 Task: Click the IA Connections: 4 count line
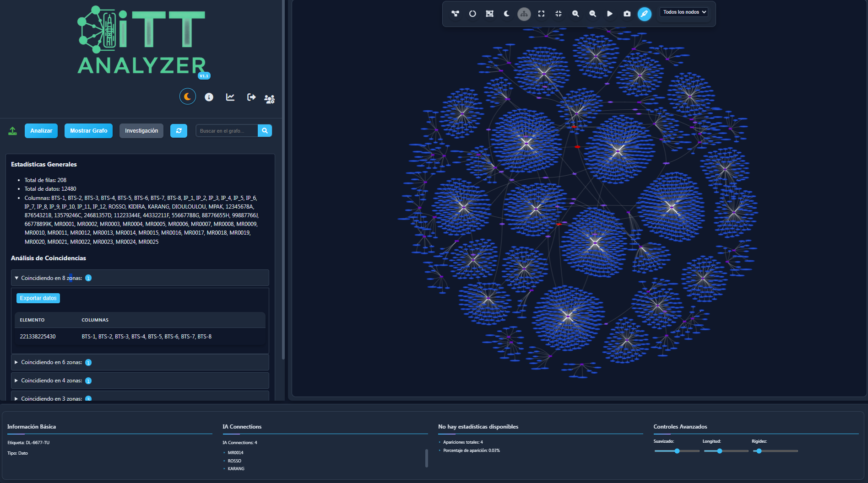point(240,443)
